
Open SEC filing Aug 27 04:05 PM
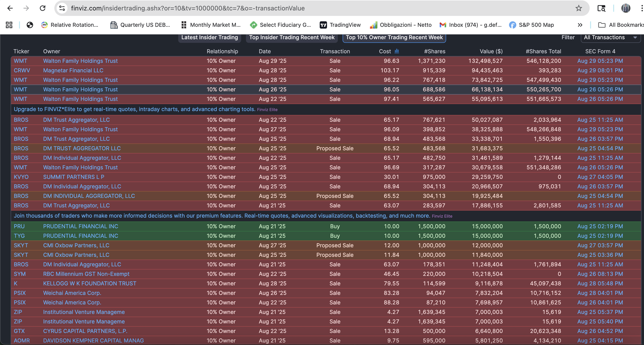pyautogui.click(x=600, y=177)
